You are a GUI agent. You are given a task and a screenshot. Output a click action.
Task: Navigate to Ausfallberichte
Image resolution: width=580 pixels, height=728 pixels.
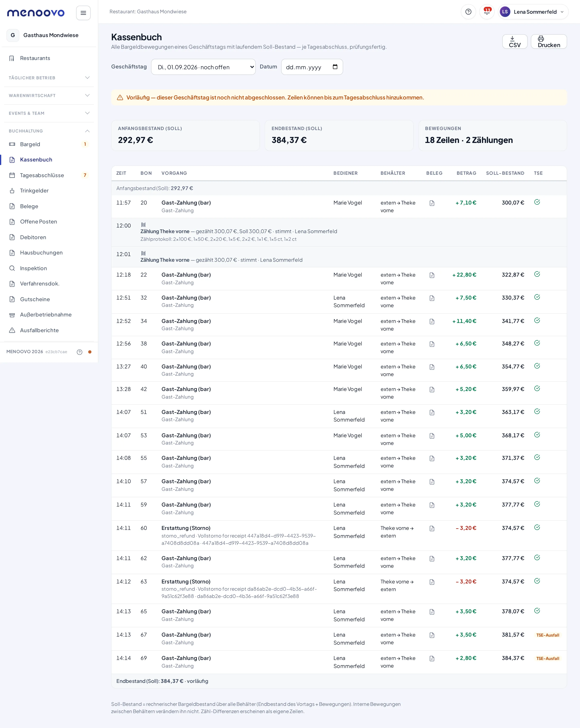point(49,330)
